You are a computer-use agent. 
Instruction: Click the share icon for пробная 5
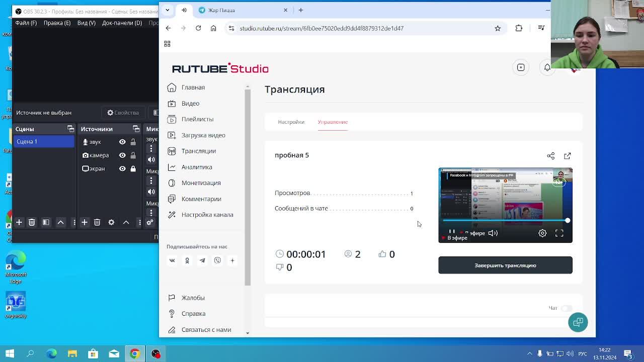click(551, 156)
